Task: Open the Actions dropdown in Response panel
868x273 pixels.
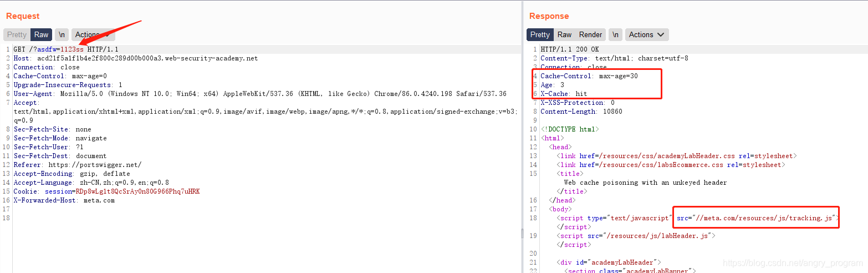Action: tap(646, 34)
